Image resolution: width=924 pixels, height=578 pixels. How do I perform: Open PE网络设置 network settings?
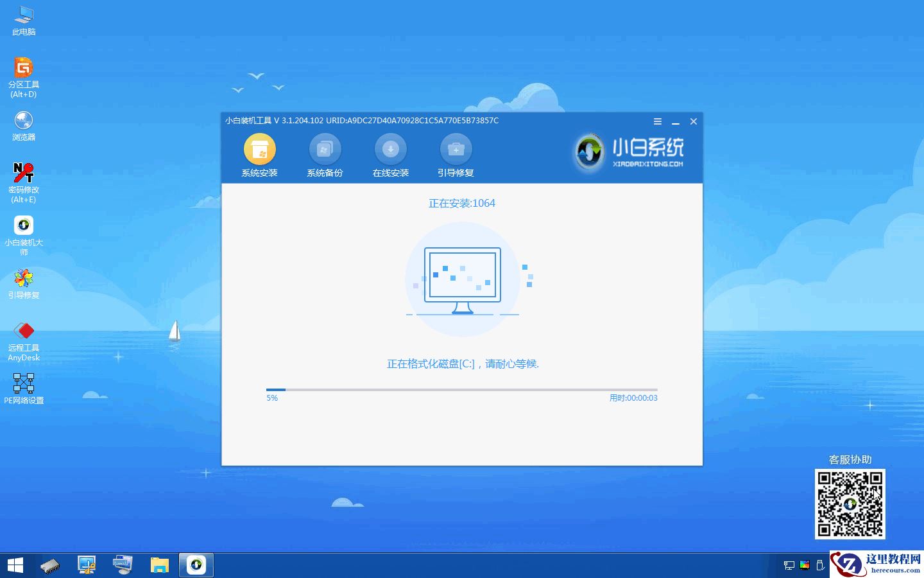23,384
